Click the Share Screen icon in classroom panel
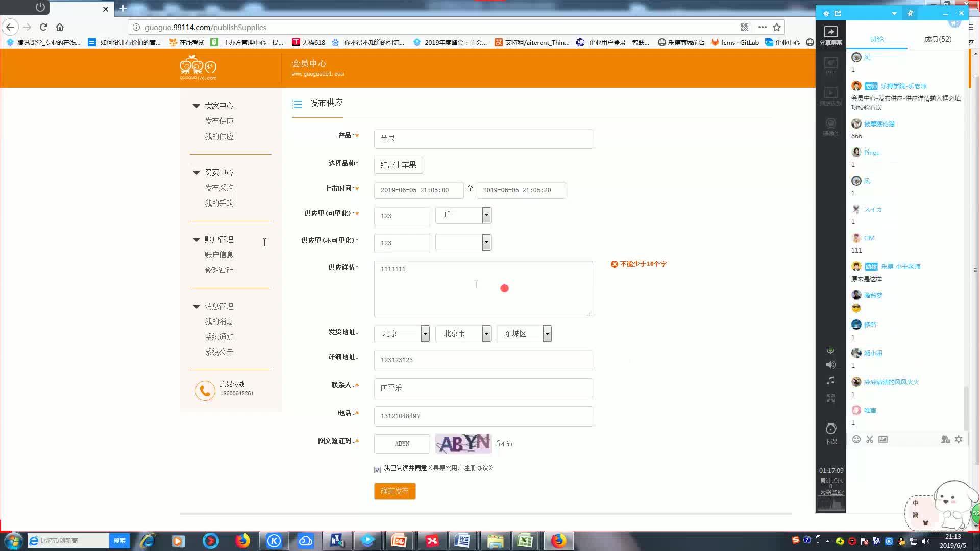980x551 pixels. pos(831,35)
